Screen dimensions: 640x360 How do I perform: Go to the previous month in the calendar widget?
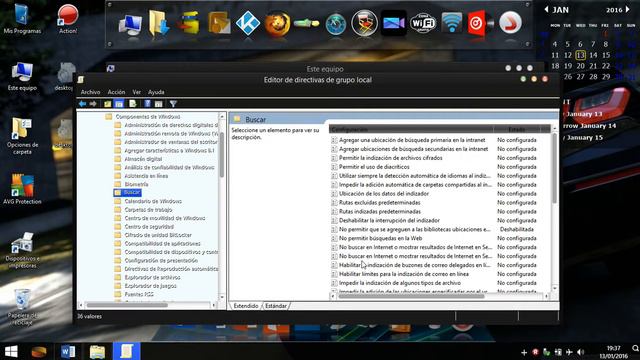point(547,9)
